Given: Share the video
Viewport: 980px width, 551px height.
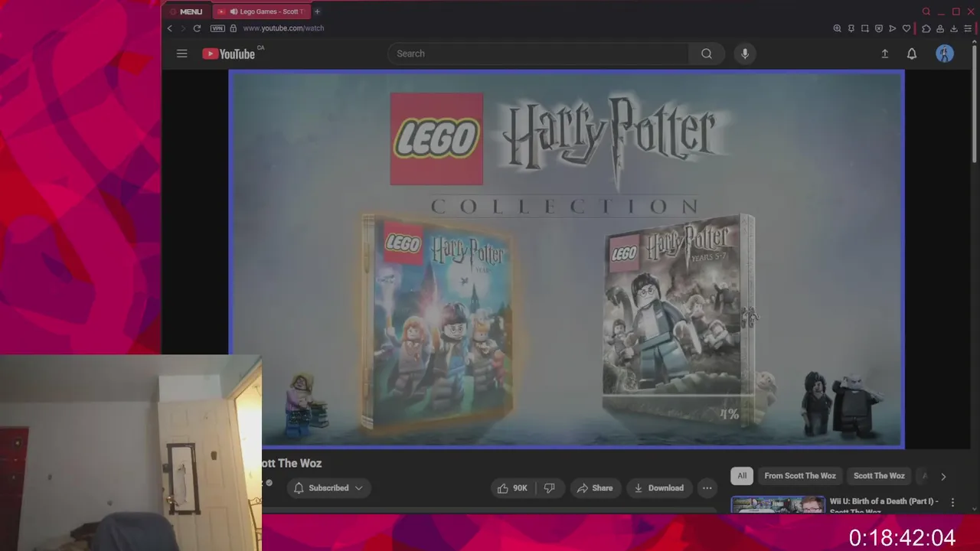Looking at the screenshot, I should tap(595, 487).
